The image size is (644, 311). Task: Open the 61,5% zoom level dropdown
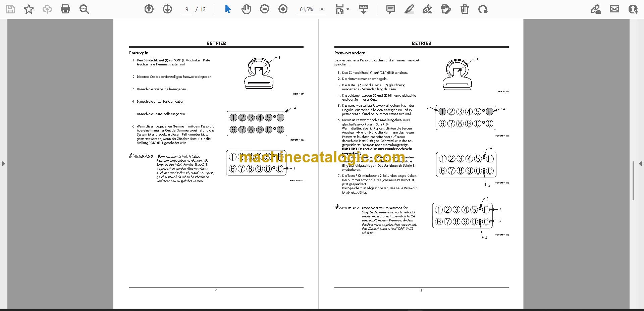[312, 9]
